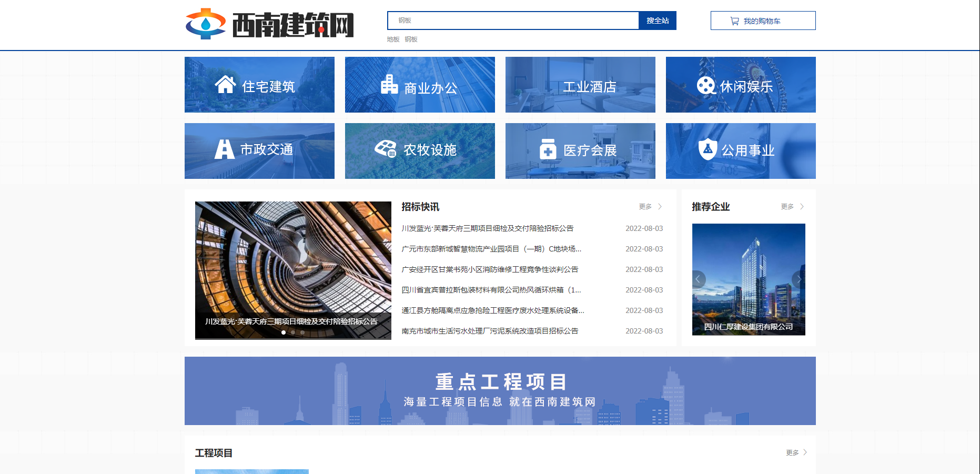Click the slideshow caption 川发蓝光·芙蓉天府三期
This screenshot has height=474, width=980.
coord(291,321)
